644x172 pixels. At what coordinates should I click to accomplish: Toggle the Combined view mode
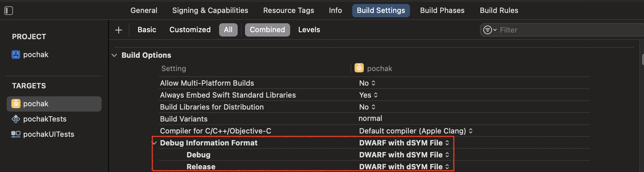(268, 30)
